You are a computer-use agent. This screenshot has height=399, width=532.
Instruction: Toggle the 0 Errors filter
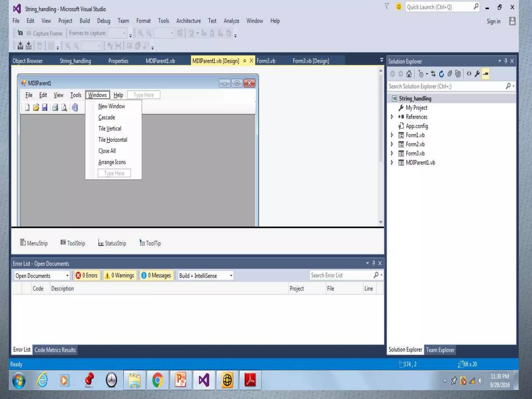[87, 275]
